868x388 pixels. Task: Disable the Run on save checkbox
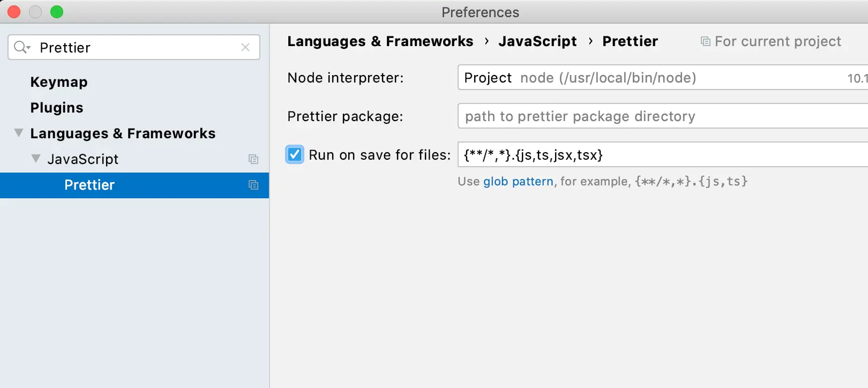point(295,155)
